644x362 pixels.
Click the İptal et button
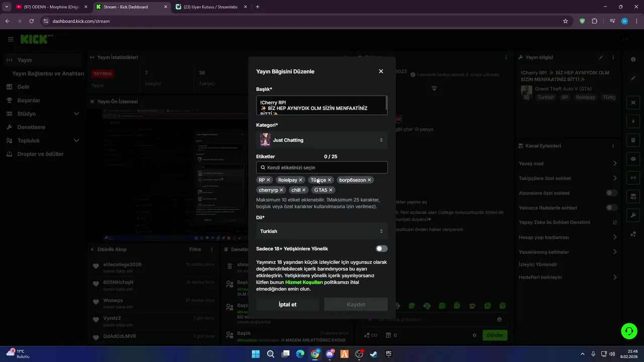tap(288, 304)
